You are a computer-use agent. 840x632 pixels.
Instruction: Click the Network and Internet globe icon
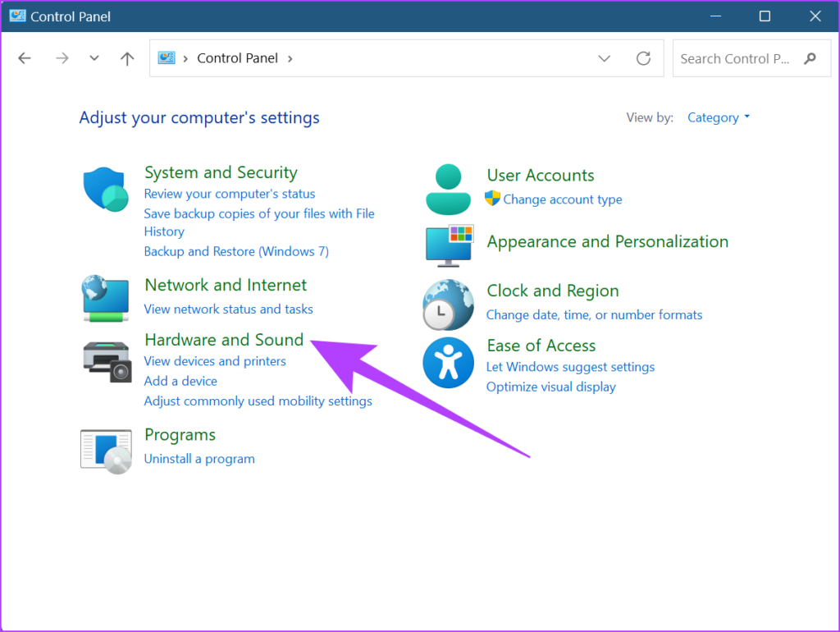105,298
